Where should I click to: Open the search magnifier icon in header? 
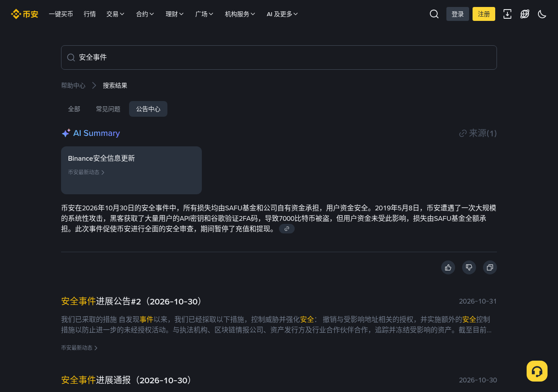coord(434,14)
